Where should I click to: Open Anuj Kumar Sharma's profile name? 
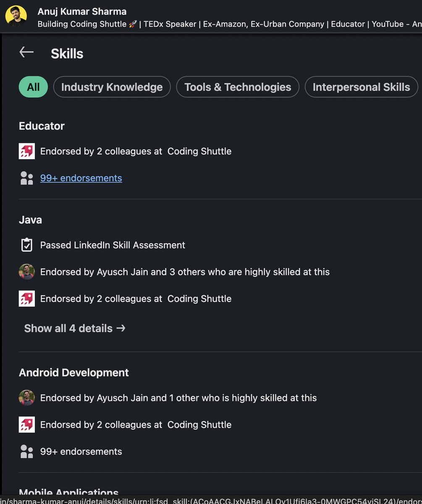[82, 11]
